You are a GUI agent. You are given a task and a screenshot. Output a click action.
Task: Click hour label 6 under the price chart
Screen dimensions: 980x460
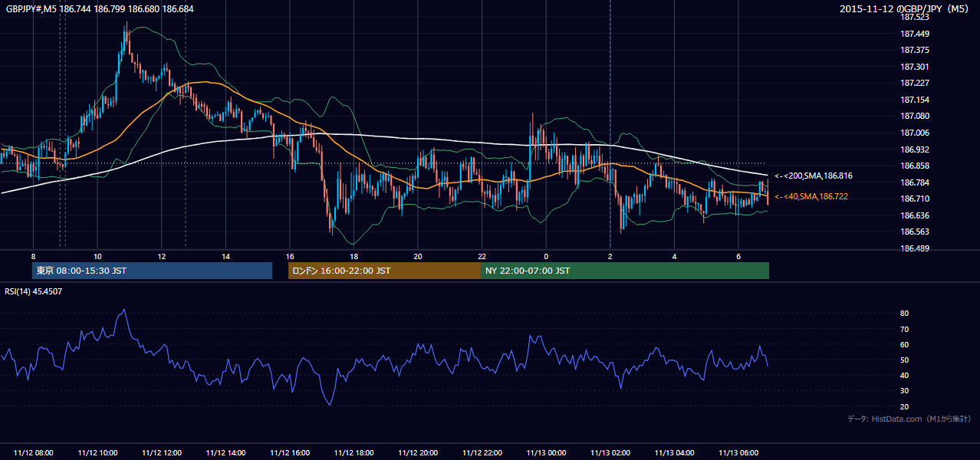(x=738, y=256)
